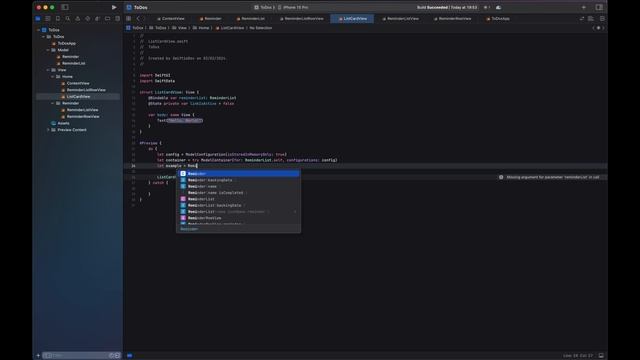Choose Reminder backingData autocomplete suggestion

[238, 180]
